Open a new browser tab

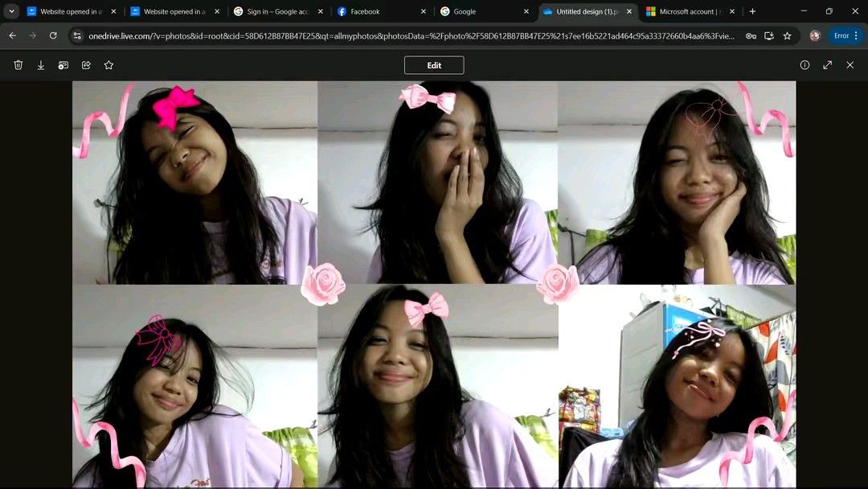(752, 11)
